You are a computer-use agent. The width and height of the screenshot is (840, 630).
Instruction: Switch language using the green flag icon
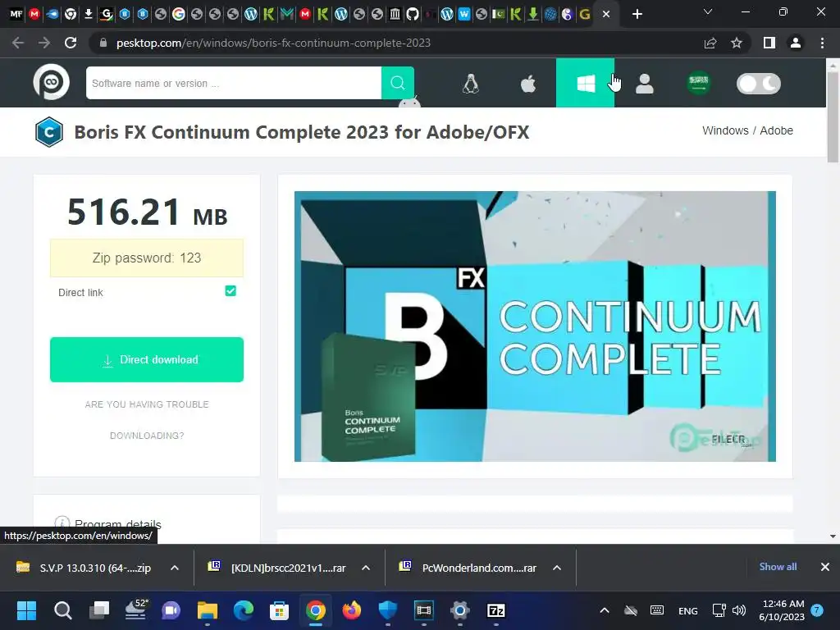pos(699,83)
